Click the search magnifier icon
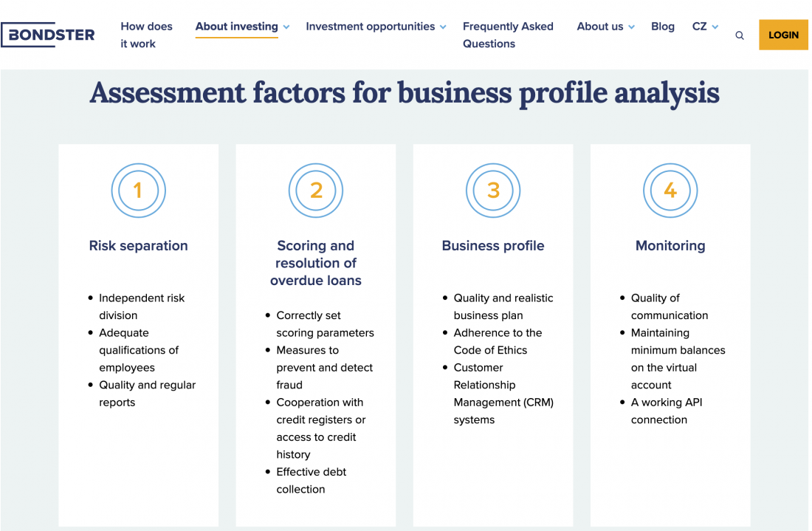Image resolution: width=812 pixels, height=531 pixels. [739, 35]
